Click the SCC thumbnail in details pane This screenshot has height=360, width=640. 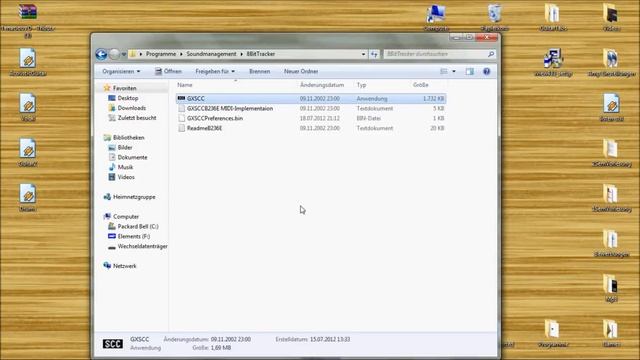click(113, 344)
